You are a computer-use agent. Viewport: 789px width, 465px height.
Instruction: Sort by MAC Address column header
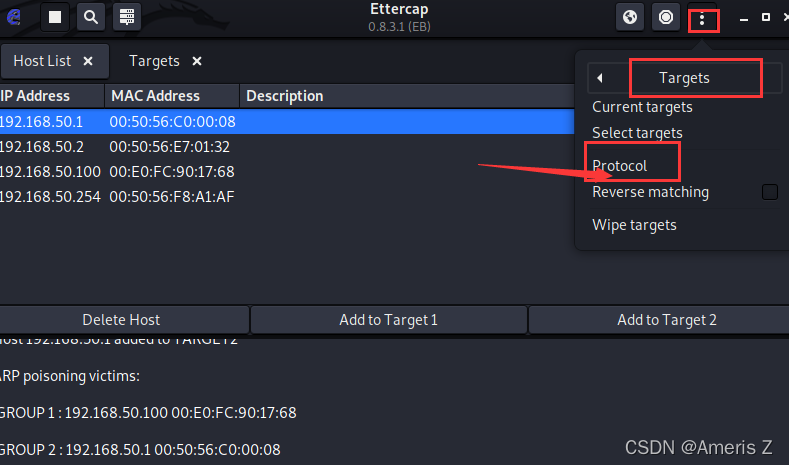click(x=172, y=96)
